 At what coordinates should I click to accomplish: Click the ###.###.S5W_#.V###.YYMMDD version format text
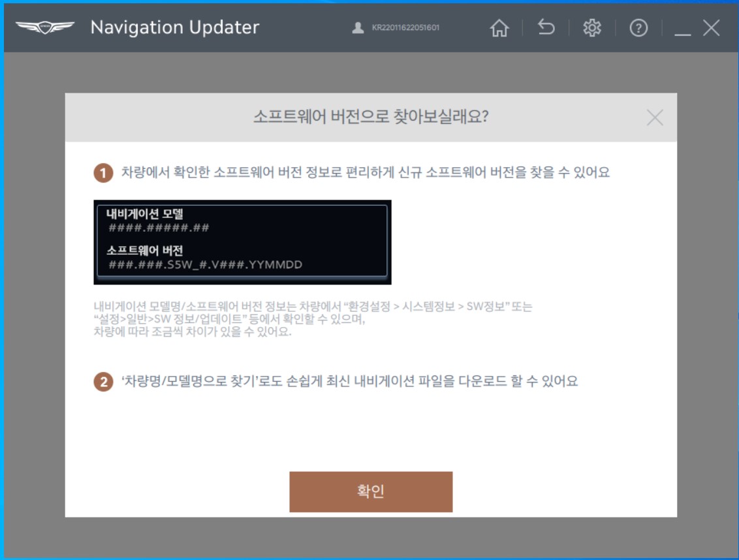pos(206,264)
